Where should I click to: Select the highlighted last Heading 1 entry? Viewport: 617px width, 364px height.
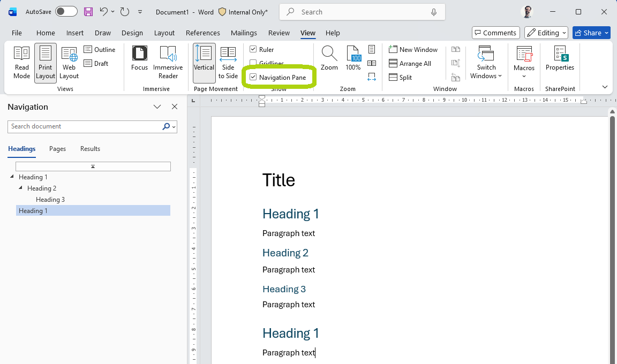pos(93,211)
